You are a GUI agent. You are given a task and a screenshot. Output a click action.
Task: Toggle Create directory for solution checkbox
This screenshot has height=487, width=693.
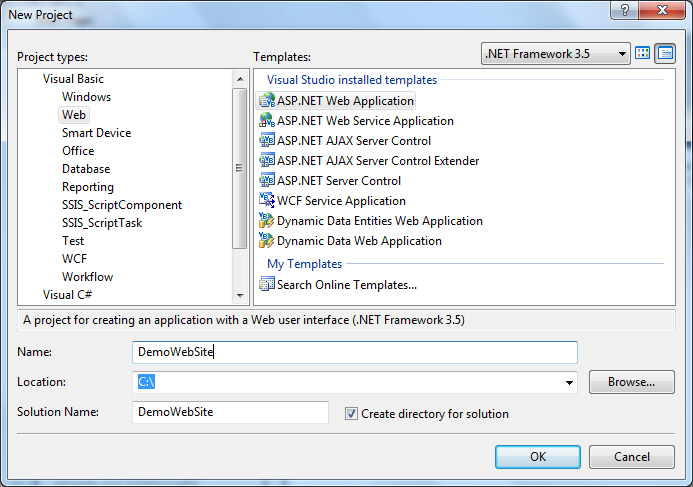[351, 414]
